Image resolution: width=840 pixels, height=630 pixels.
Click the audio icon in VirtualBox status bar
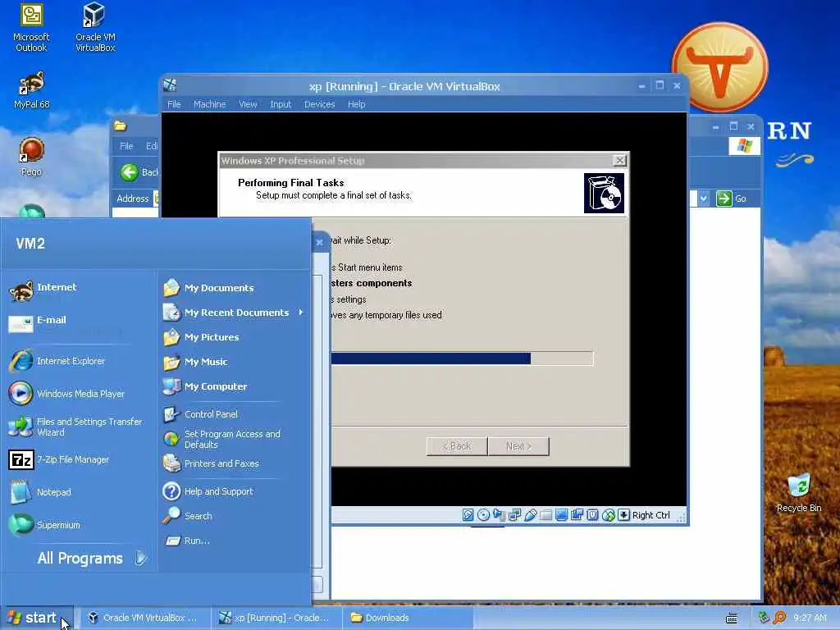(x=499, y=515)
